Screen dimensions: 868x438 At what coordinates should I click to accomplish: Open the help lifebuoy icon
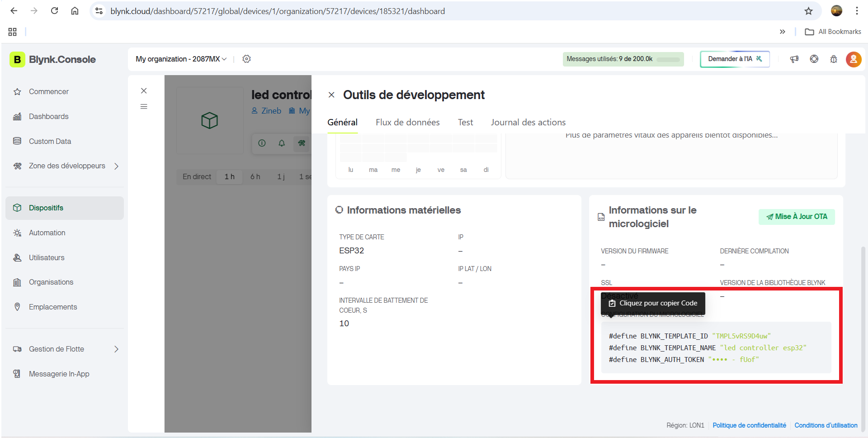pyautogui.click(x=814, y=59)
